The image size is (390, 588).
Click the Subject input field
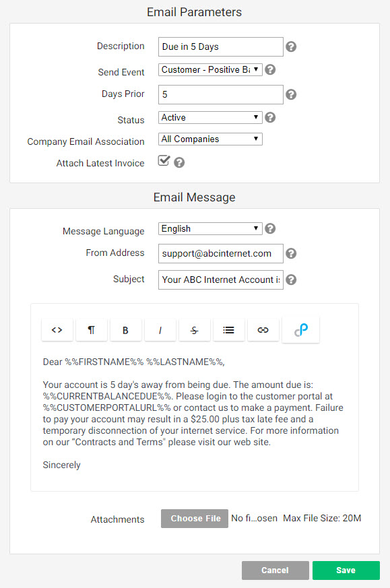click(x=220, y=280)
